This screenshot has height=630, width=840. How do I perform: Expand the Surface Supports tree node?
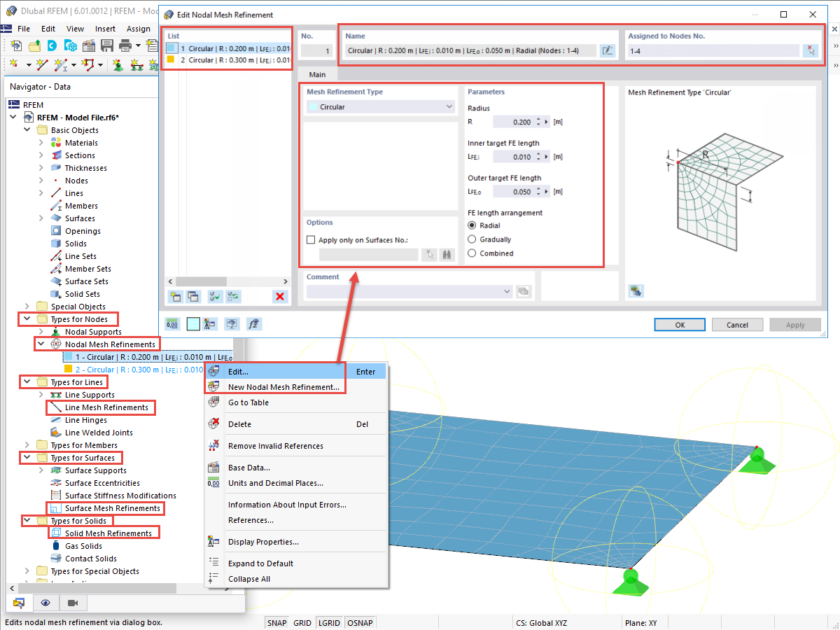click(x=42, y=470)
